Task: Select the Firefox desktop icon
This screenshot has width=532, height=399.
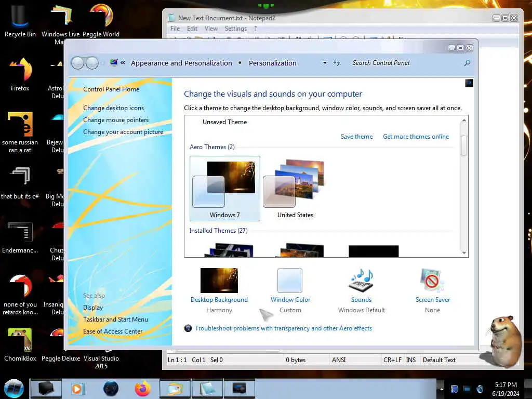Action: point(20,74)
